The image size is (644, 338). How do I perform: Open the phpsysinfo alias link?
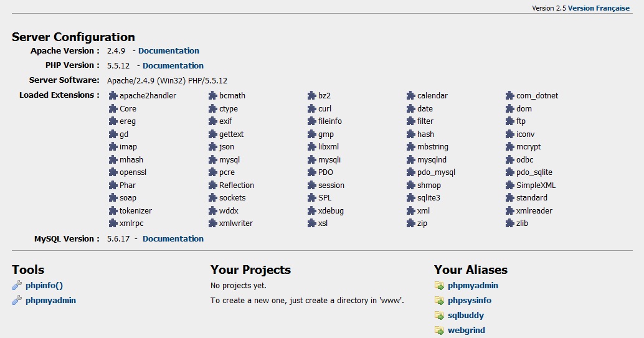tap(470, 301)
